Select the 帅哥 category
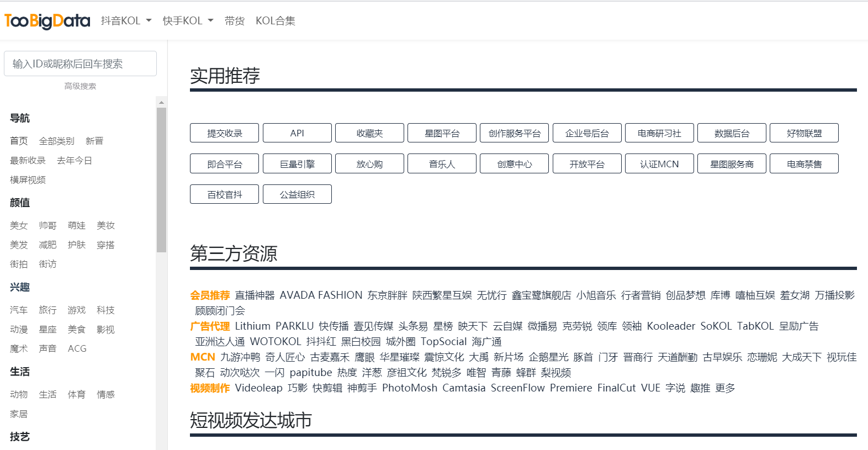868x450 pixels. coord(47,225)
